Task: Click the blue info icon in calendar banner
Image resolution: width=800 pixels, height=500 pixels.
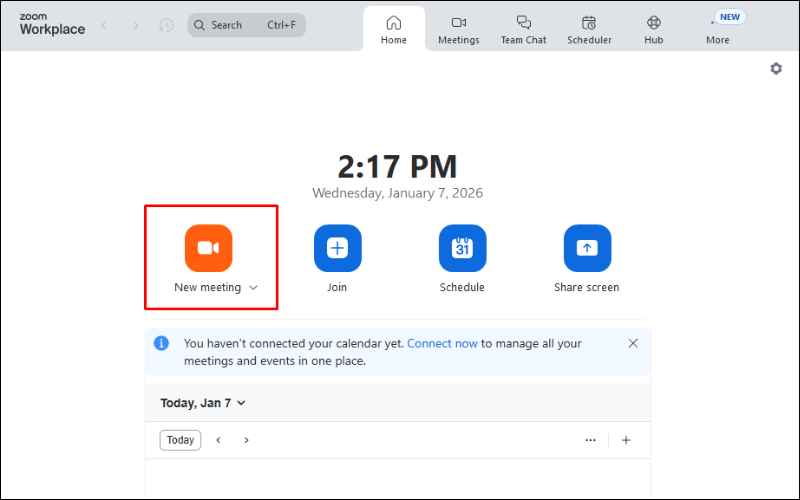Action: pyautogui.click(x=161, y=343)
